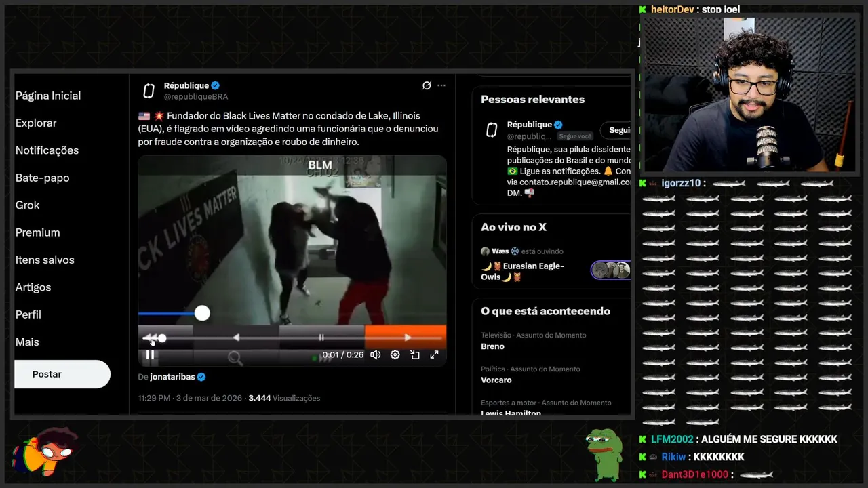
Task: Open video settings gear icon
Action: pyautogui.click(x=395, y=354)
